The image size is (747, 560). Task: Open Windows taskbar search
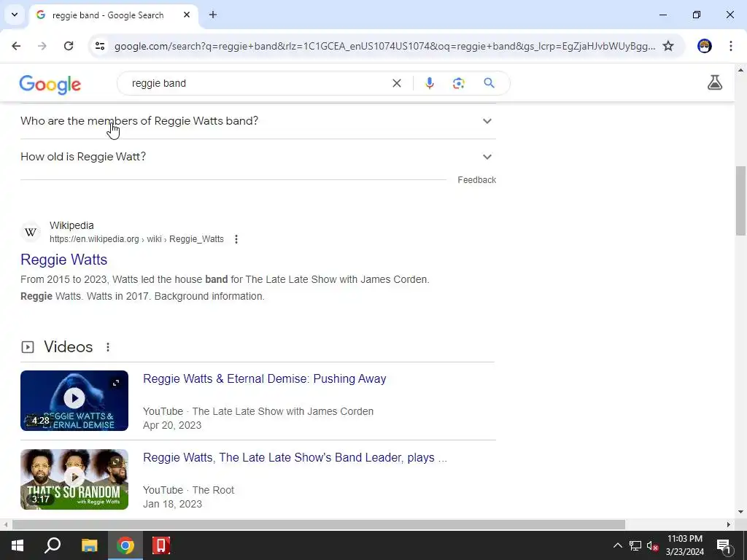[53, 545]
